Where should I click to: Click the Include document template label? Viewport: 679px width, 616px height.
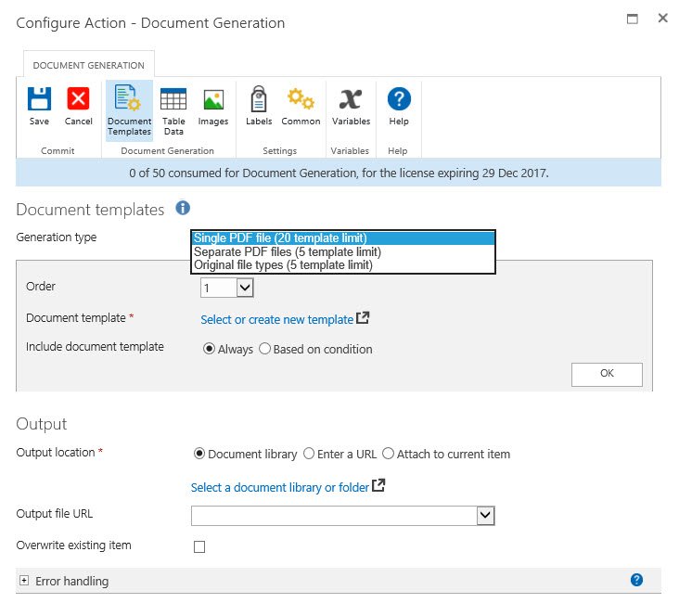pyautogui.click(x=95, y=347)
